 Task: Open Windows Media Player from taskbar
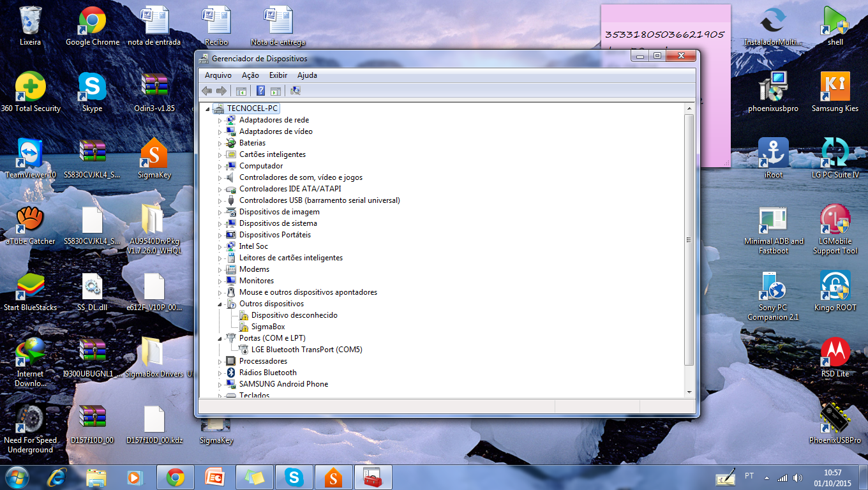pos(135,477)
